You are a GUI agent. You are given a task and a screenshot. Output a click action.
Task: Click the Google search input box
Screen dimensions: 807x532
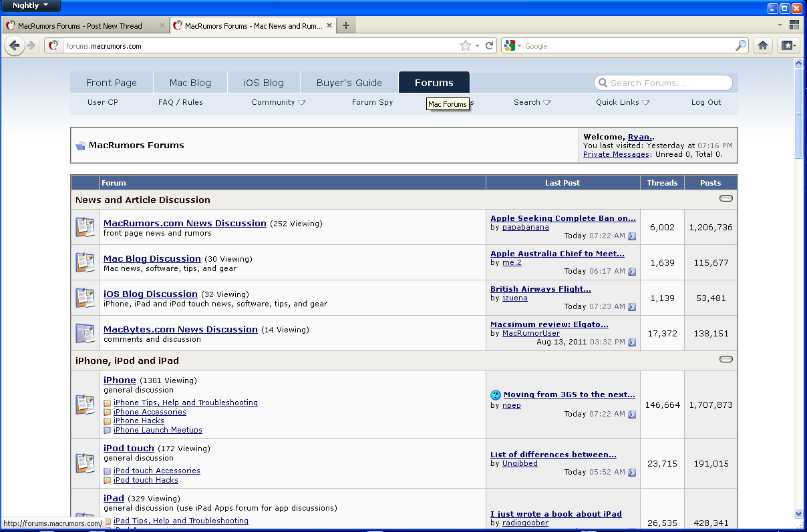tap(628, 46)
